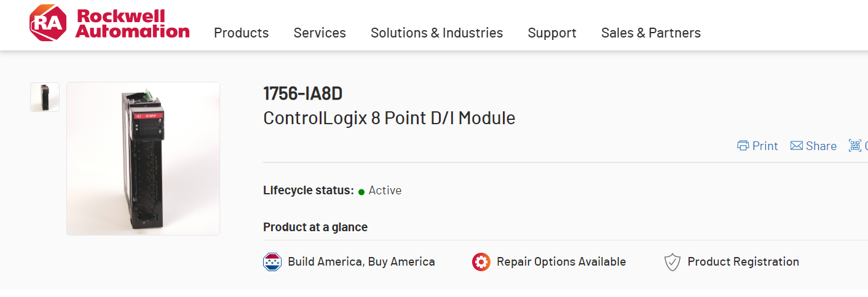Open the QR code icon

coord(854,146)
